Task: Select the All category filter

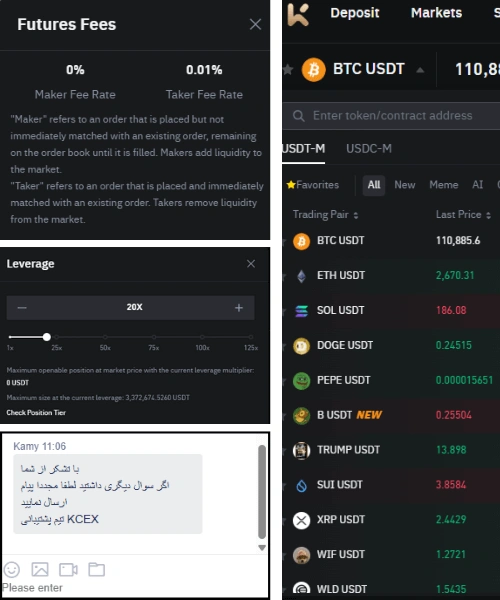Action: pyautogui.click(x=374, y=185)
